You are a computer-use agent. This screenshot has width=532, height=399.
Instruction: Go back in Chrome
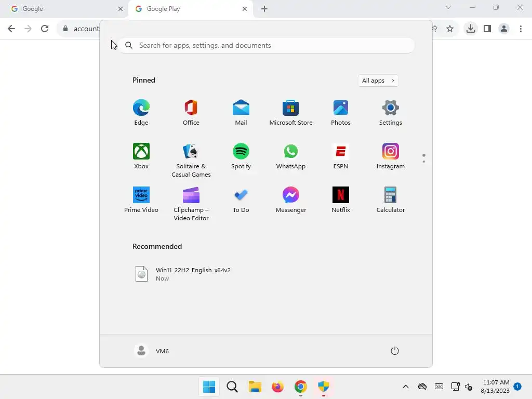11,29
